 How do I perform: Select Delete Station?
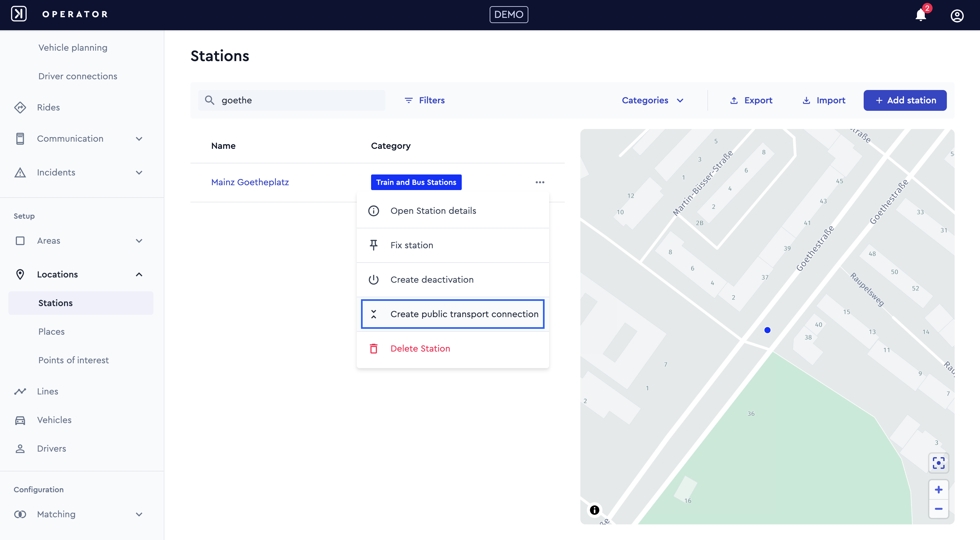point(453,348)
